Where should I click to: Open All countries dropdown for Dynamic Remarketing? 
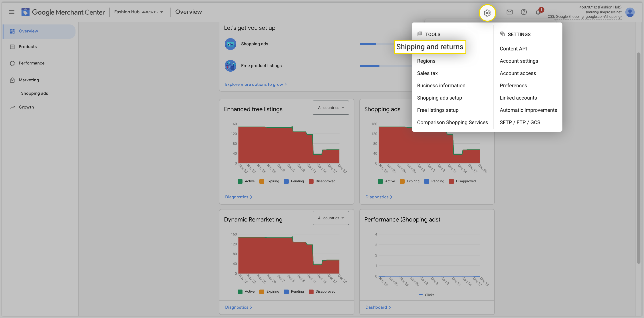[x=330, y=218]
